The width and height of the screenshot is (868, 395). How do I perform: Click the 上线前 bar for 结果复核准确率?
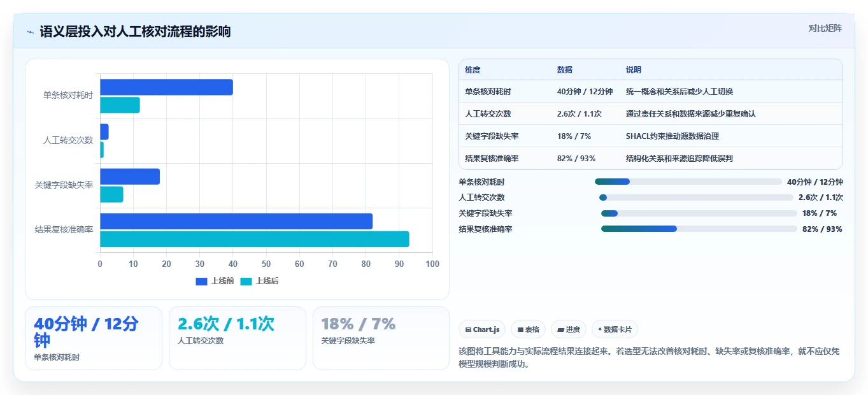coord(236,221)
